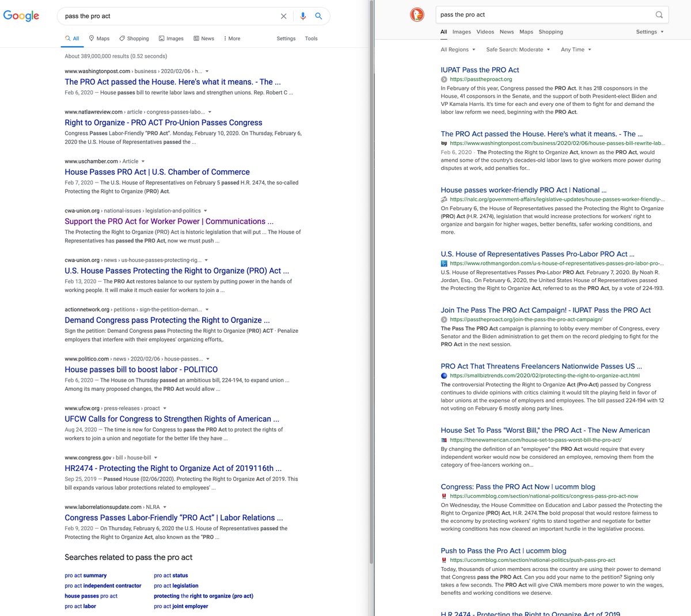Click related search 'pro act summary'
The image size is (691, 616).
click(86, 576)
